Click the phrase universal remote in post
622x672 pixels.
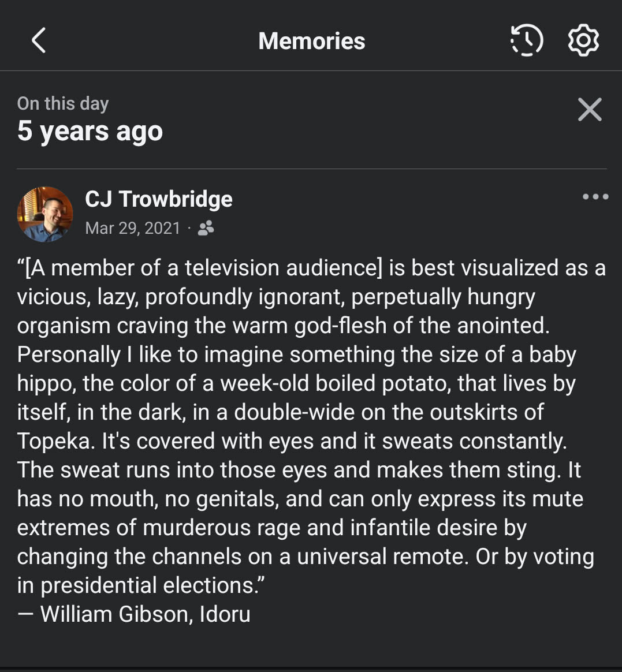(383, 557)
